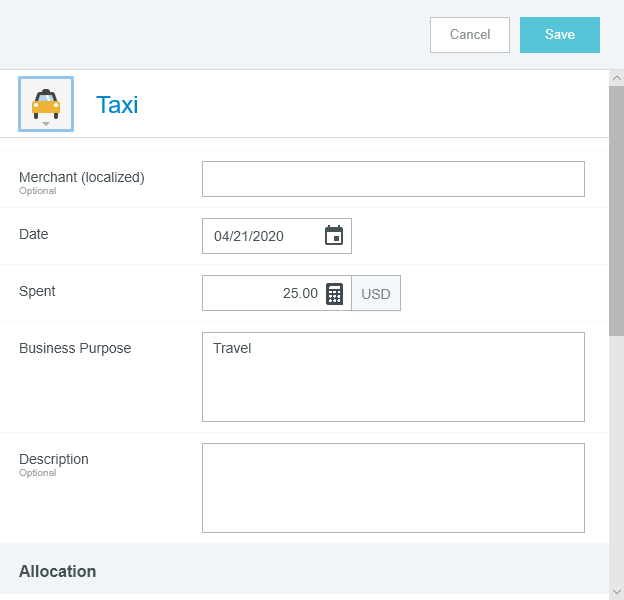Click the Taxi expense title
624x600 pixels.
[x=117, y=105]
